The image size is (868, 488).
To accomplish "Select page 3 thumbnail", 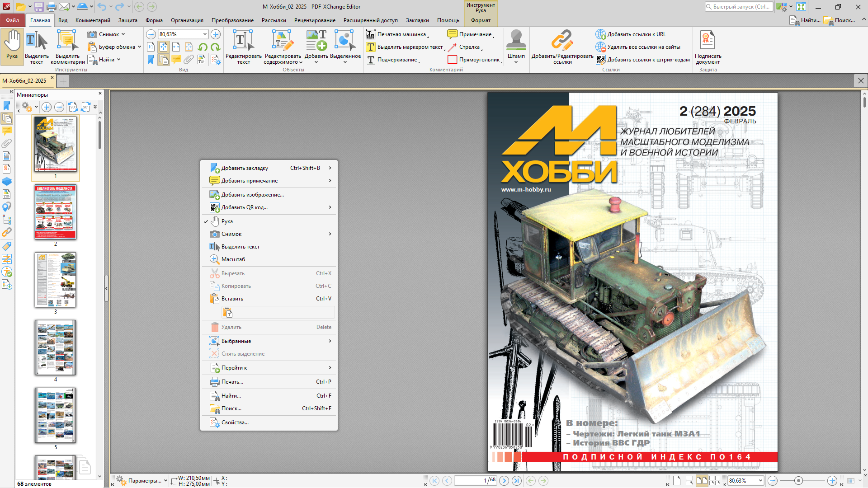I will [x=56, y=280].
